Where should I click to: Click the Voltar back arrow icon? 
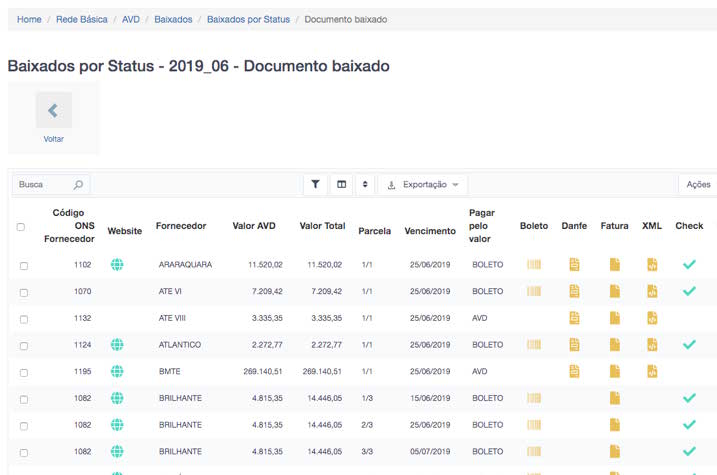(x=53, y=110)
